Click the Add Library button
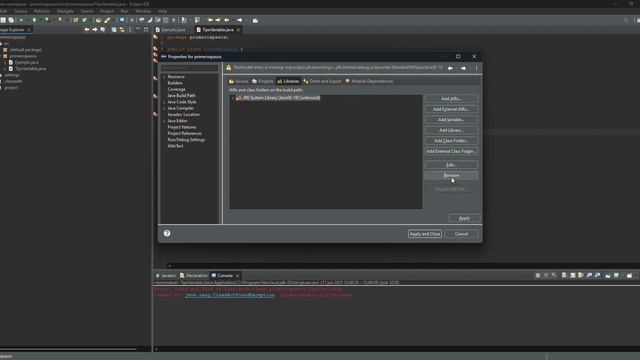The image size is (640, 360). (x=451, y=130)
